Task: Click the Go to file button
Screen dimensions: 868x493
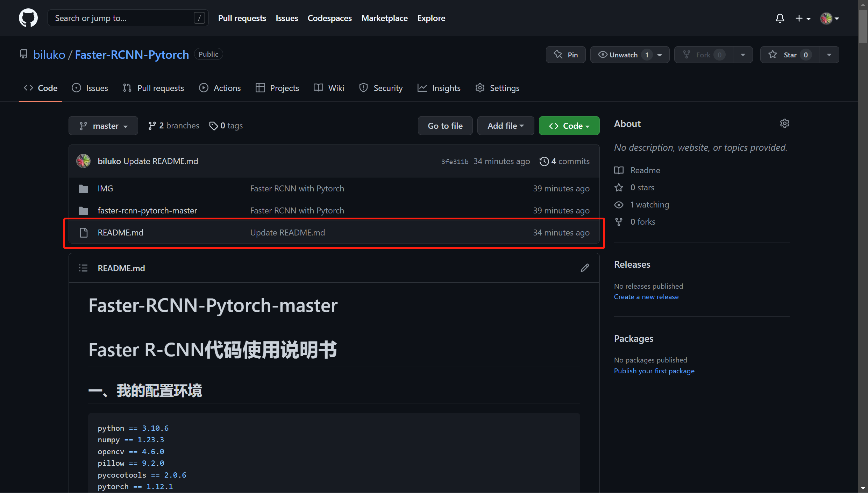Action: coord(445,126)
